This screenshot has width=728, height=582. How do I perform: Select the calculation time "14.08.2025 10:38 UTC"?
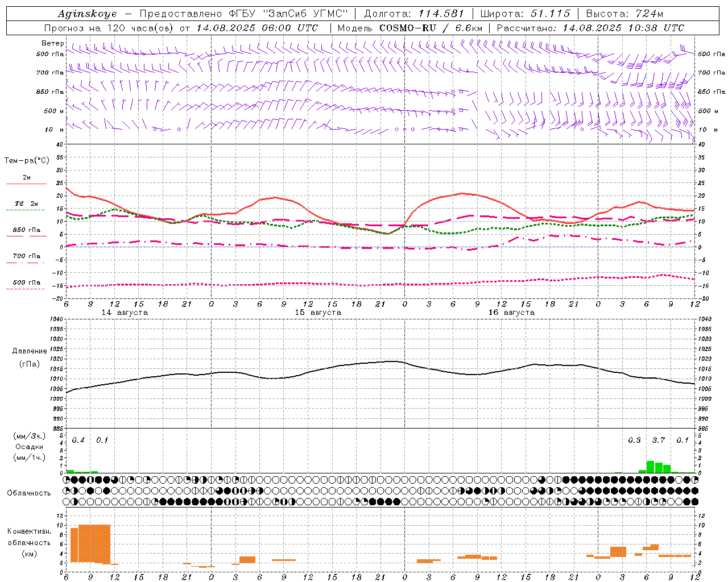click(623, 28)
